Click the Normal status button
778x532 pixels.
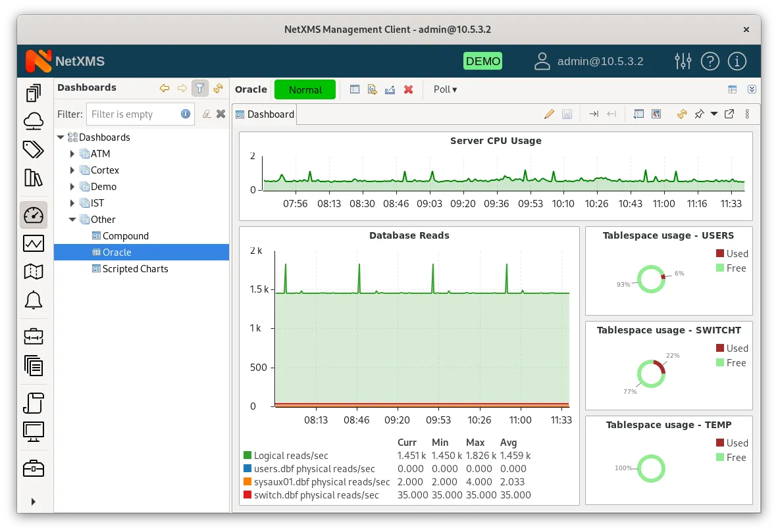305,89
